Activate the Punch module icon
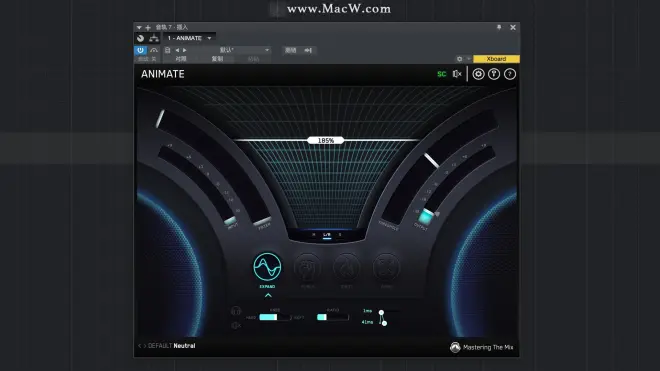 tap(307, 267)
